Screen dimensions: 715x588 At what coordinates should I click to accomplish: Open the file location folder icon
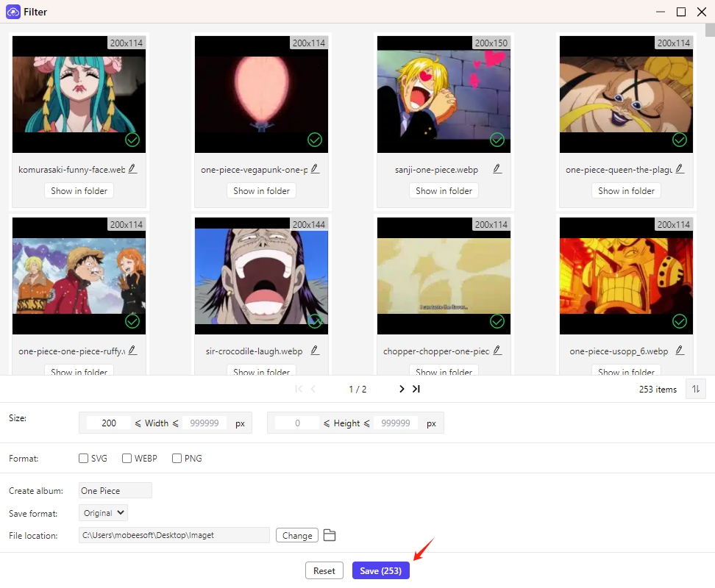tap(330, 535)
